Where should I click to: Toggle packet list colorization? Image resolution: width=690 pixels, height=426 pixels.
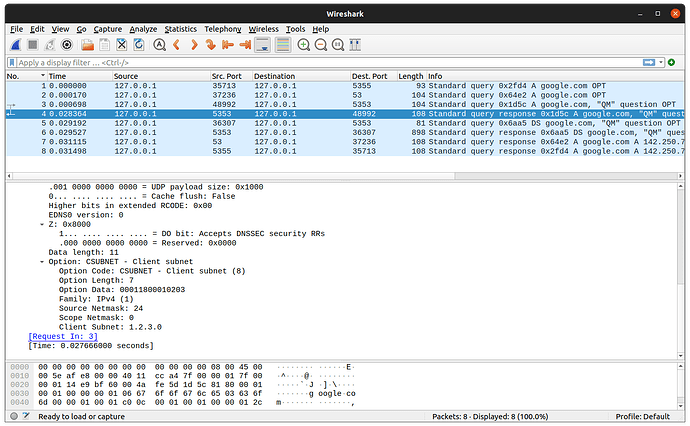click(x=283, y=45)
